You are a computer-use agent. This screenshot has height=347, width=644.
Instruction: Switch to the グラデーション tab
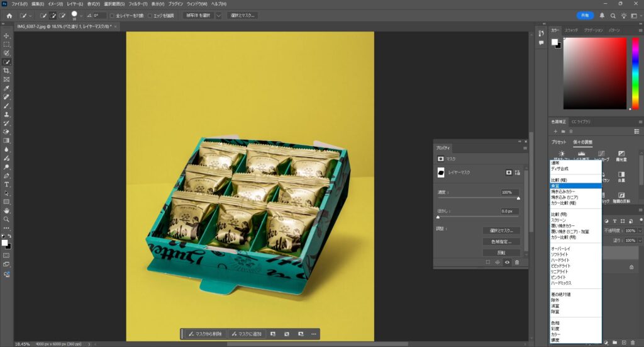[594, 30]
